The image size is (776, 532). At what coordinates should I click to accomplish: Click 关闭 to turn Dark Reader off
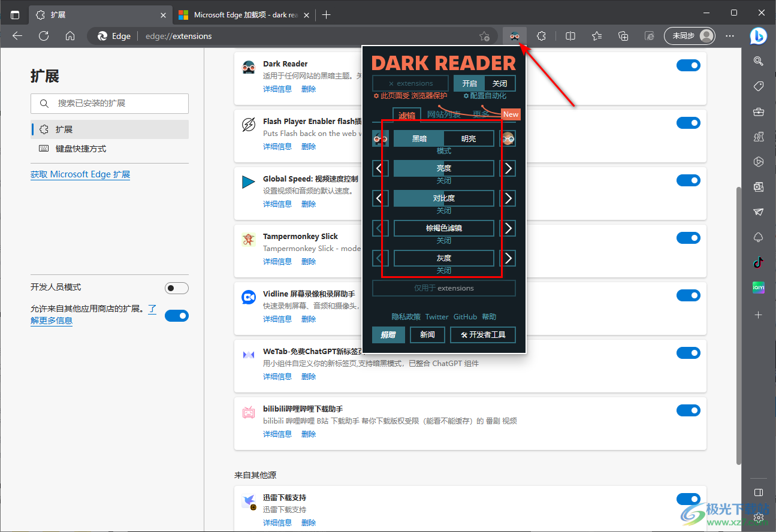500,83
